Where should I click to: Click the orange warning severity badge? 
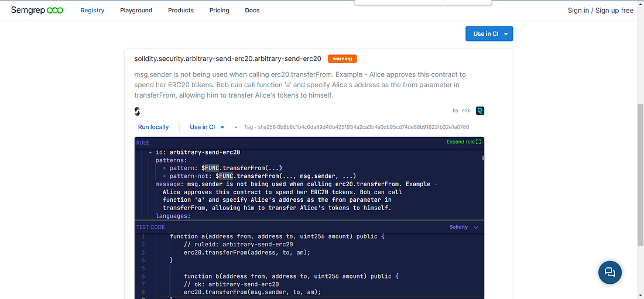[x=342, y=59]
